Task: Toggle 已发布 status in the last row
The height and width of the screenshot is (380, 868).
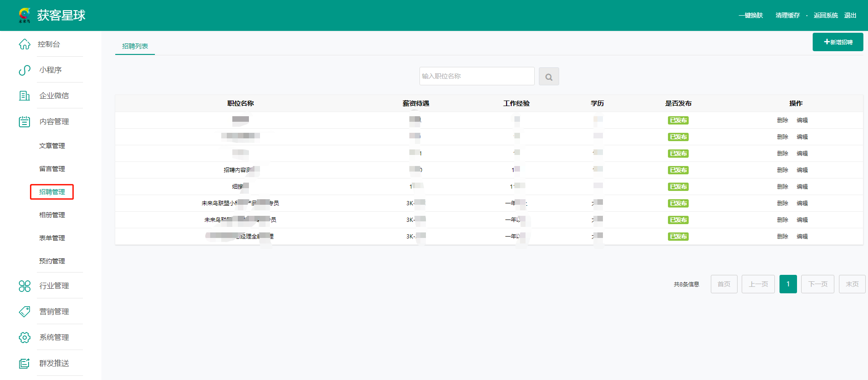Action: (678, 237)
